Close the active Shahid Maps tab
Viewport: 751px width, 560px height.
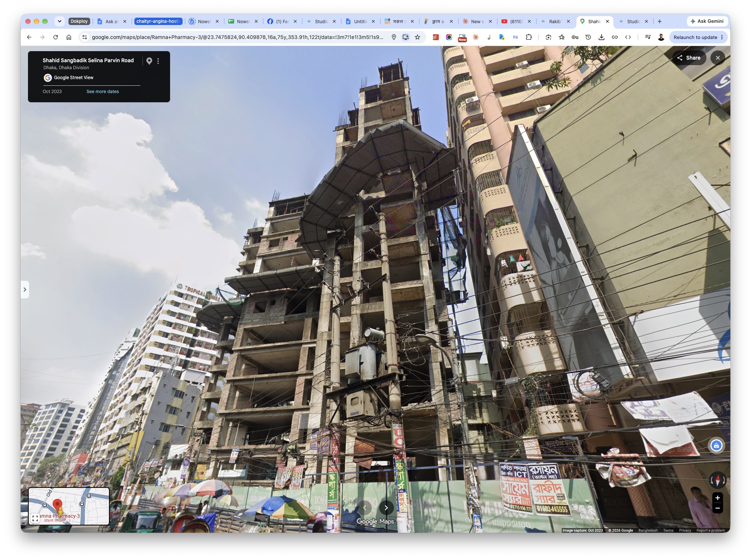point(607,21)
